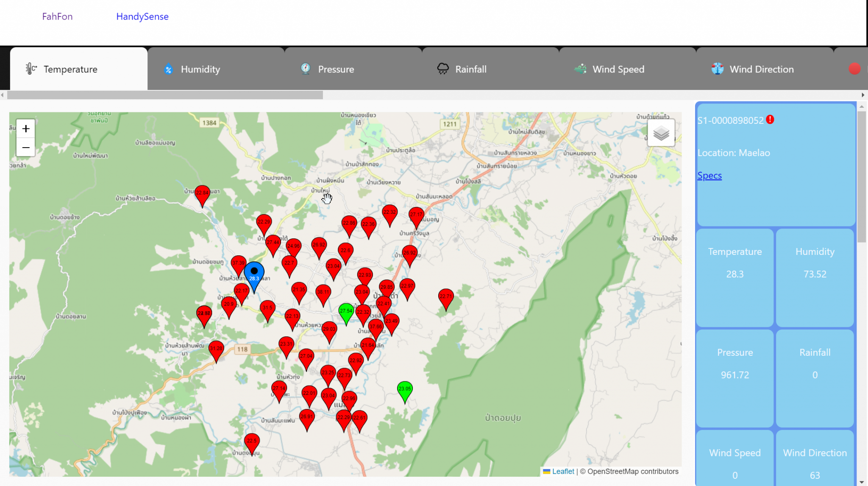Switch to the Rainfall tab

coord(470,69)
